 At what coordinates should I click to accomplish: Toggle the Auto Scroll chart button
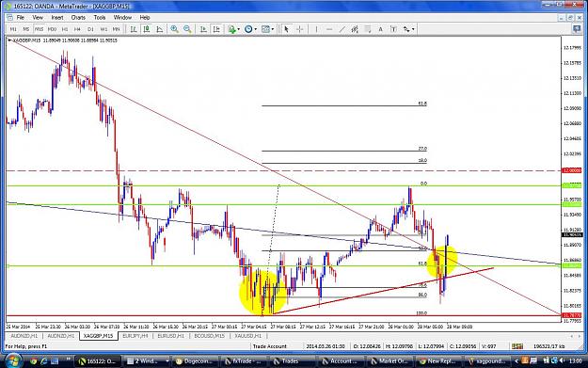203,29
